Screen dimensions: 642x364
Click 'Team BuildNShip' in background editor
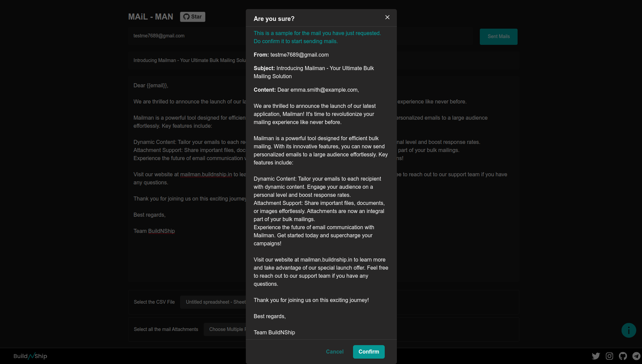pos(154,231)
